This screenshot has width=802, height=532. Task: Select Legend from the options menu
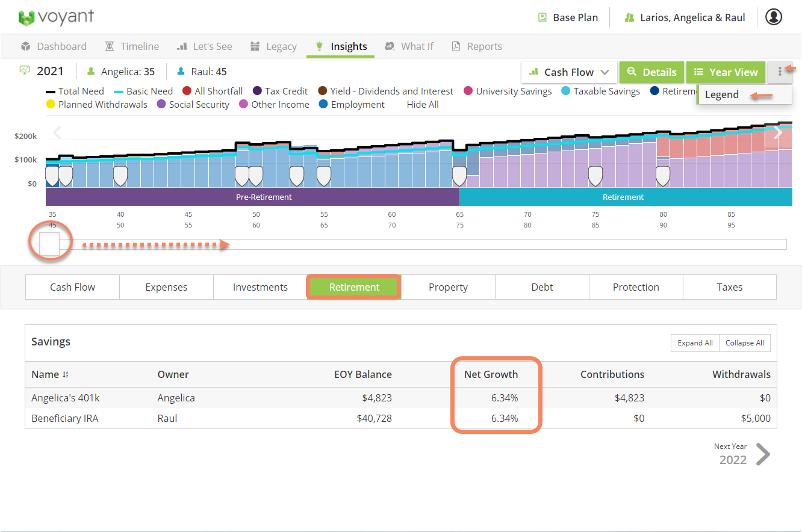tap(722, 94)
